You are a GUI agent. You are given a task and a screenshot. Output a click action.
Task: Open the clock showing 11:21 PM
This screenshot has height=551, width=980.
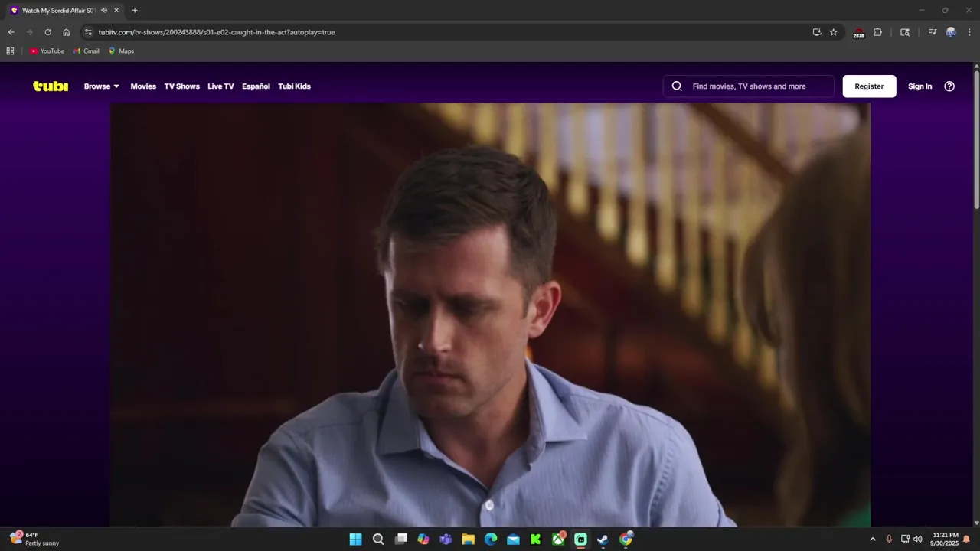(945, 540)
